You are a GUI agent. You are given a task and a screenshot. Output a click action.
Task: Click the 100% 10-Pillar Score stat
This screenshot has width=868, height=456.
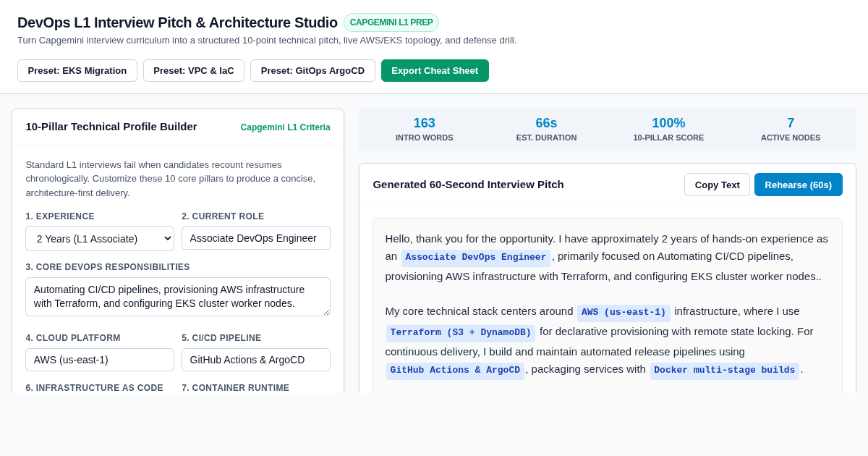point(668,129)
